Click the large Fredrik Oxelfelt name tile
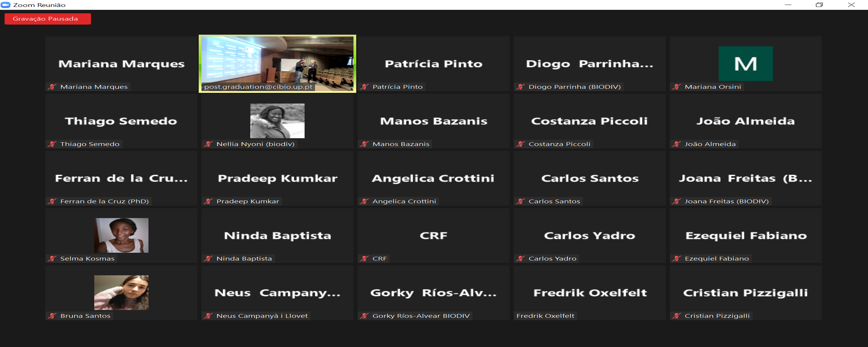 tap(590, 292)
